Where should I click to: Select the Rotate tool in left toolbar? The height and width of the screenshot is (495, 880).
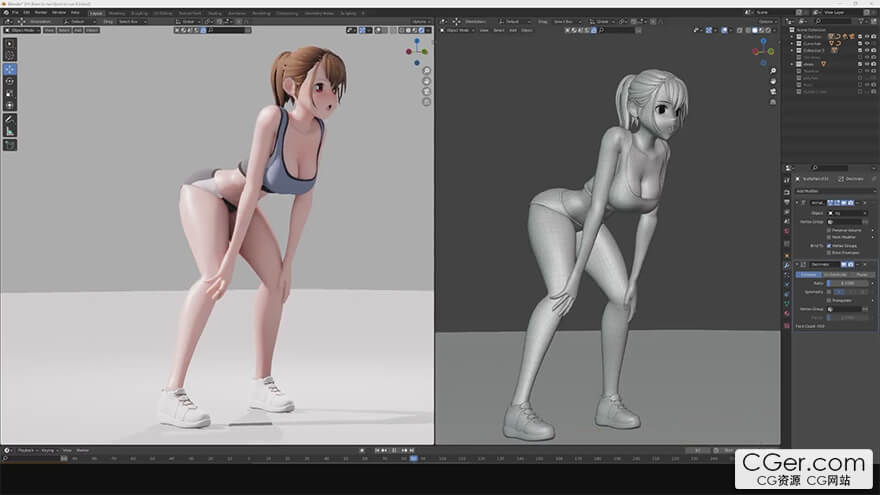click(x=10, y=81)
